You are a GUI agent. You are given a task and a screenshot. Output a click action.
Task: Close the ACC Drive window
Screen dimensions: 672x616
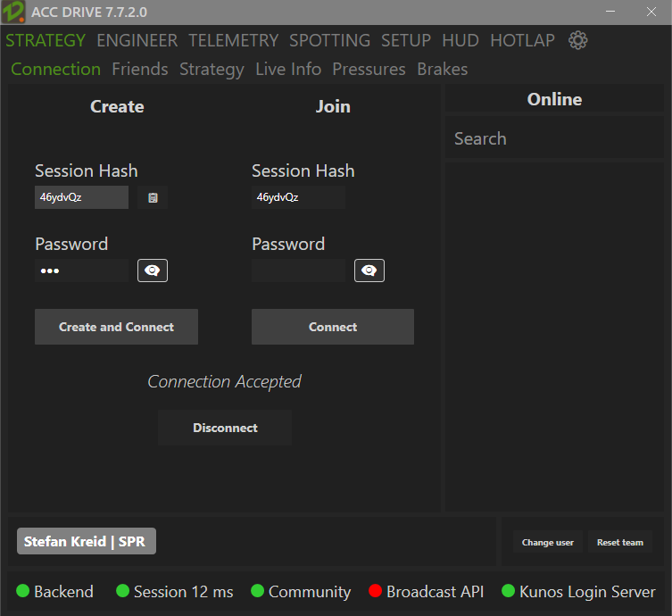(651, 12)
